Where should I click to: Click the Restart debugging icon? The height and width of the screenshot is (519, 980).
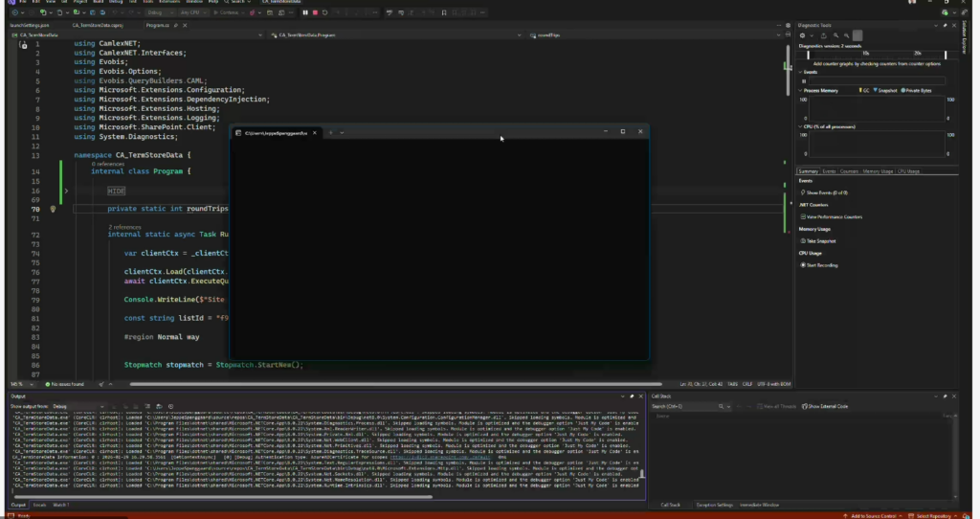324,12
